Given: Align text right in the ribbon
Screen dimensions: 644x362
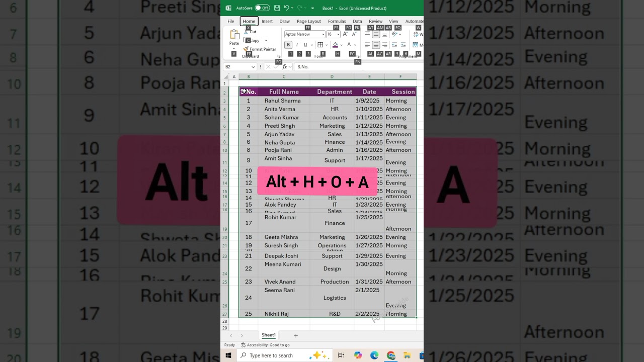Looking at the screenshot, I should (385, 45).
